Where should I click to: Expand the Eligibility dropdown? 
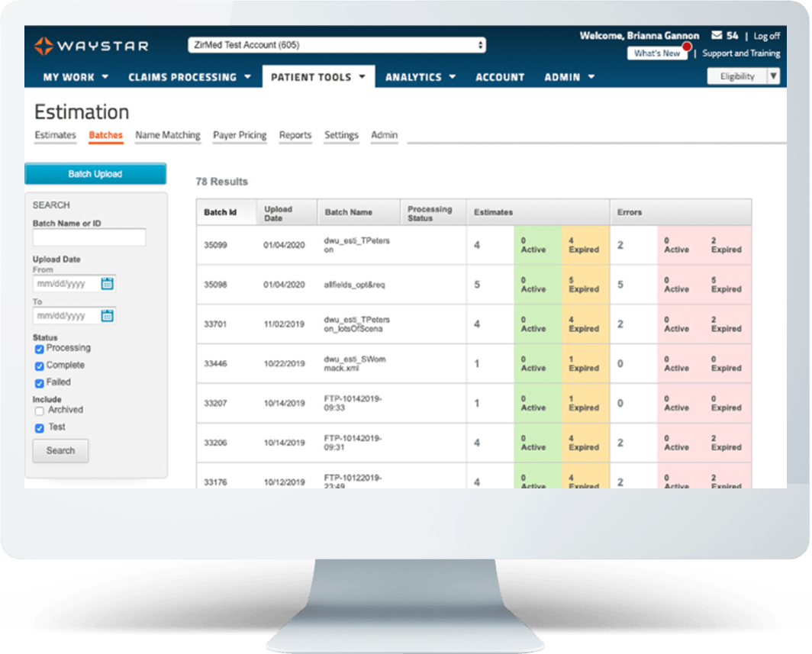[773, 76]
